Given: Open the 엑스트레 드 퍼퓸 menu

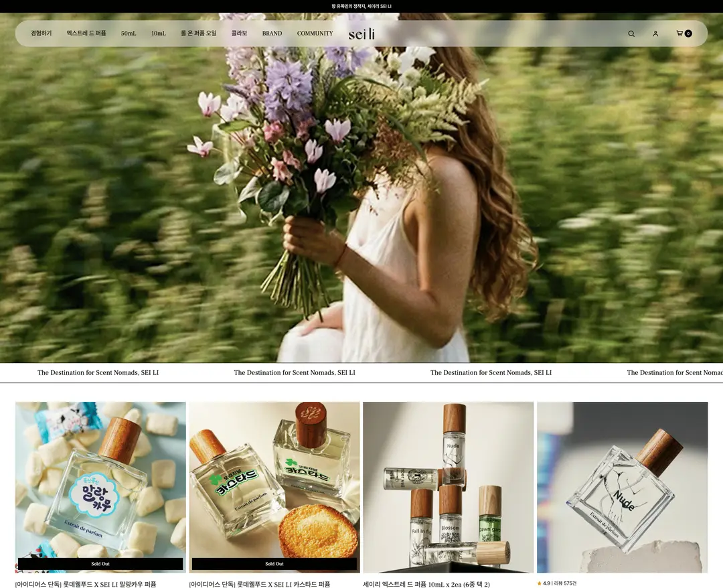Looking at the screenshot, I should [x=86, y=33].
